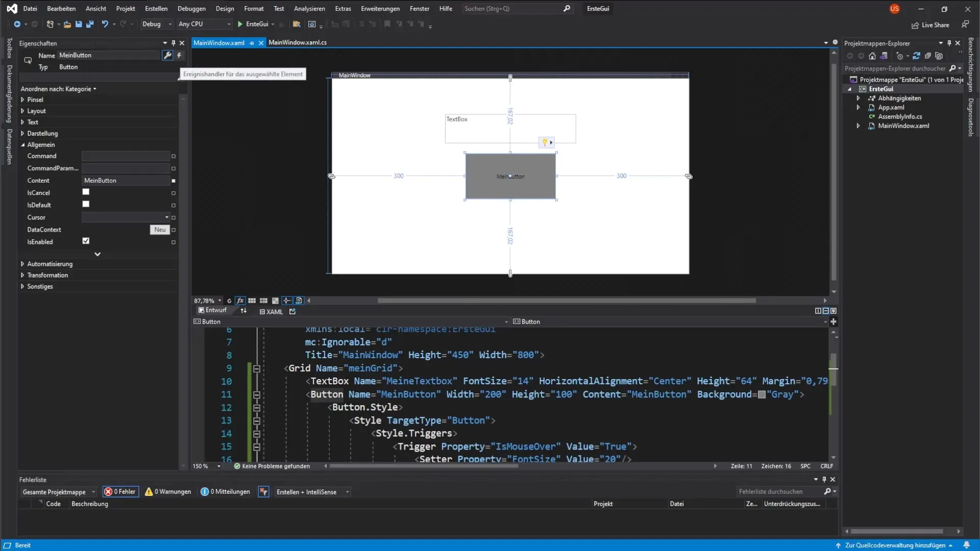Click the Live Share icon button
The width and height of the screenshot is (980, 551).
[931, 25]
